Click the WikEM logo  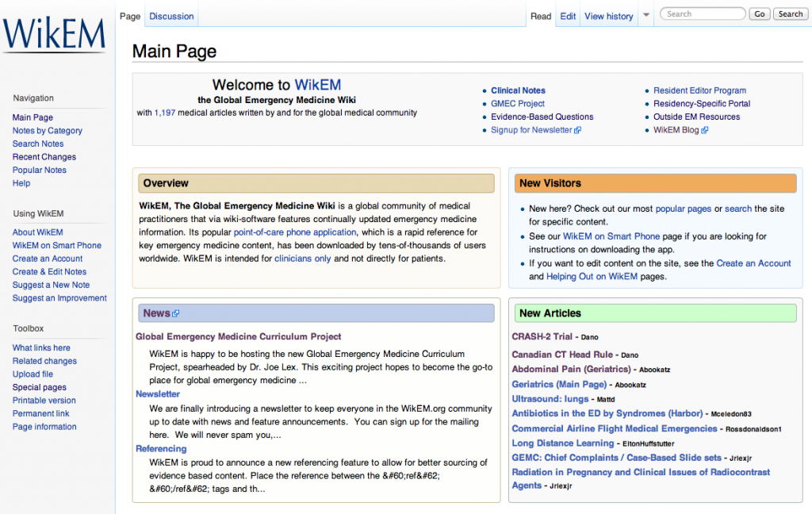(x=52, y=32)
